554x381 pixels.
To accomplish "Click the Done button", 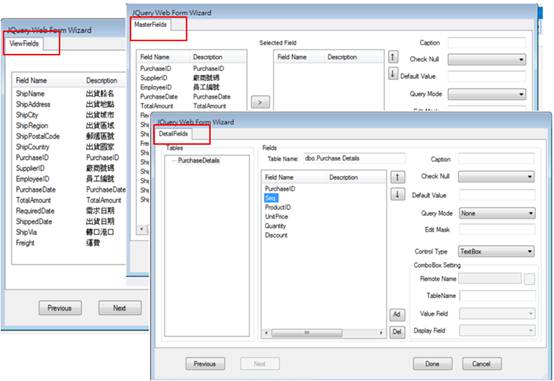I will pos(432,364).
